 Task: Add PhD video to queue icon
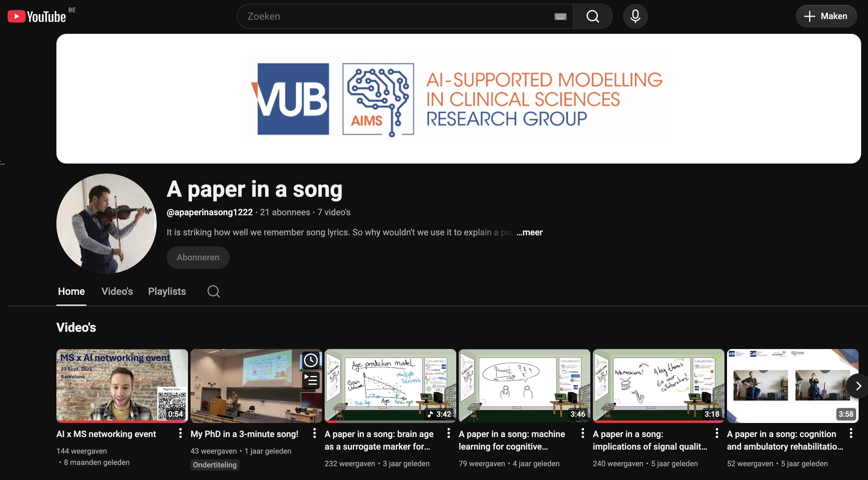[310, 381]
